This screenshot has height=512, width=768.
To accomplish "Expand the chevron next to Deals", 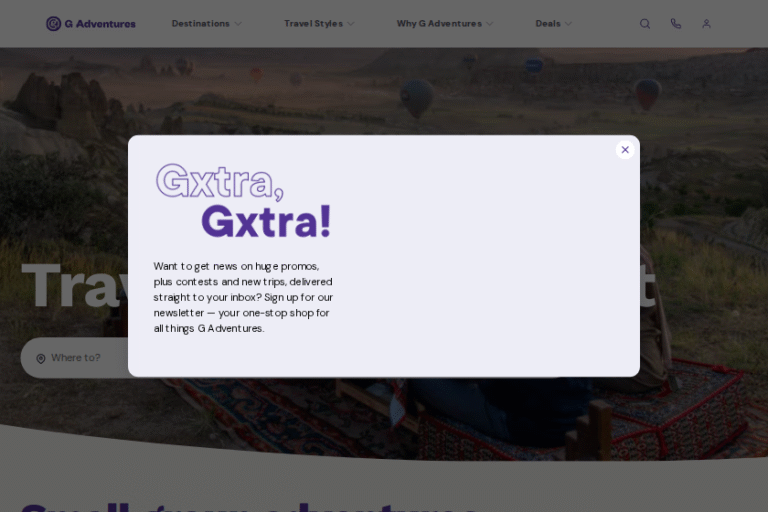I will pos(569,24).
